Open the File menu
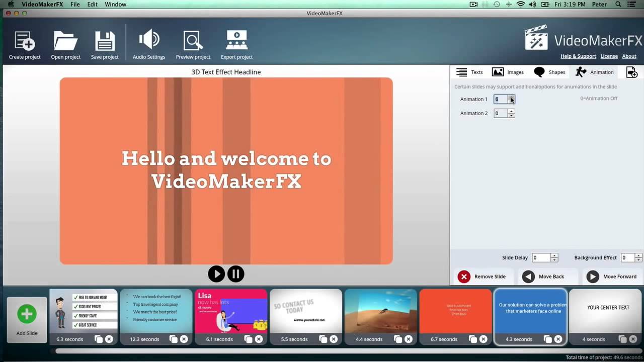This screenshot has width=644, height=362. pyautogui.click(x=75, y=4)
